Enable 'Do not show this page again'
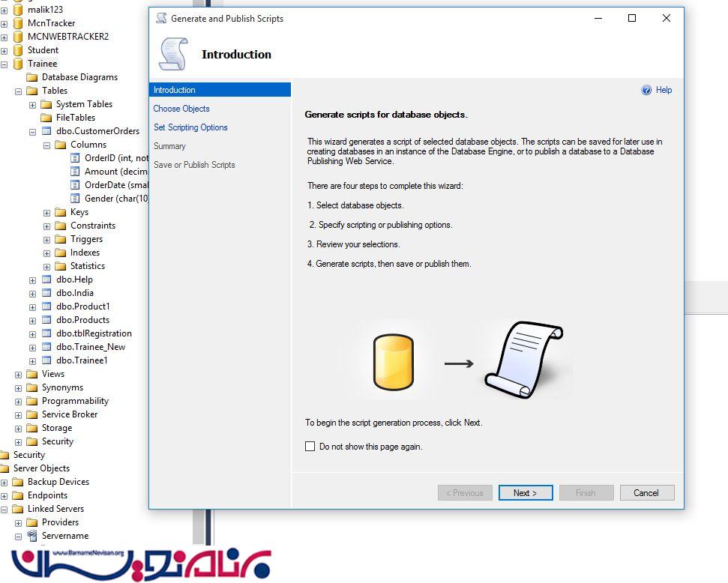The height and width of the screenshot is (583, 728). (x=310, y=447)
